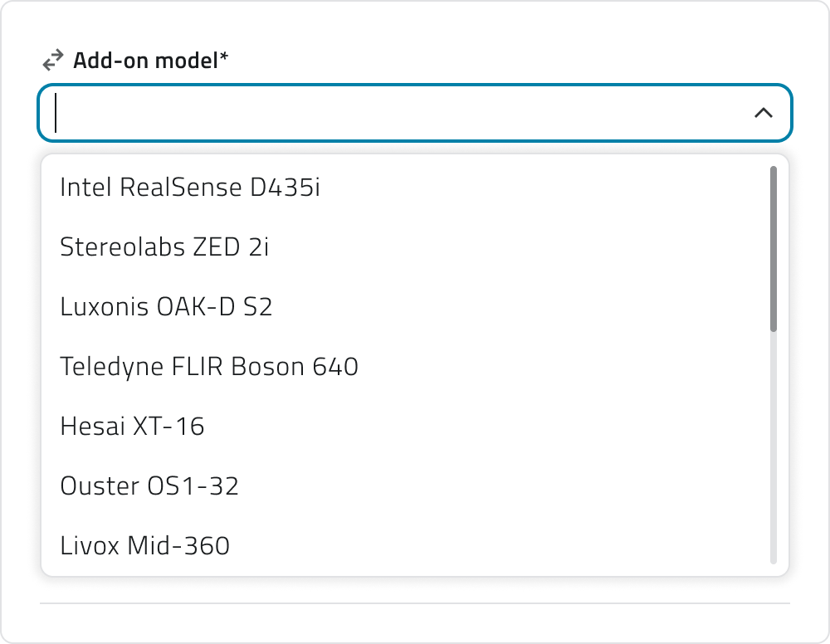The height and width of the screenshot is (644, 830).
Task: Click the blinking text cursor inside the field
Action: click(x=56, y=112)
